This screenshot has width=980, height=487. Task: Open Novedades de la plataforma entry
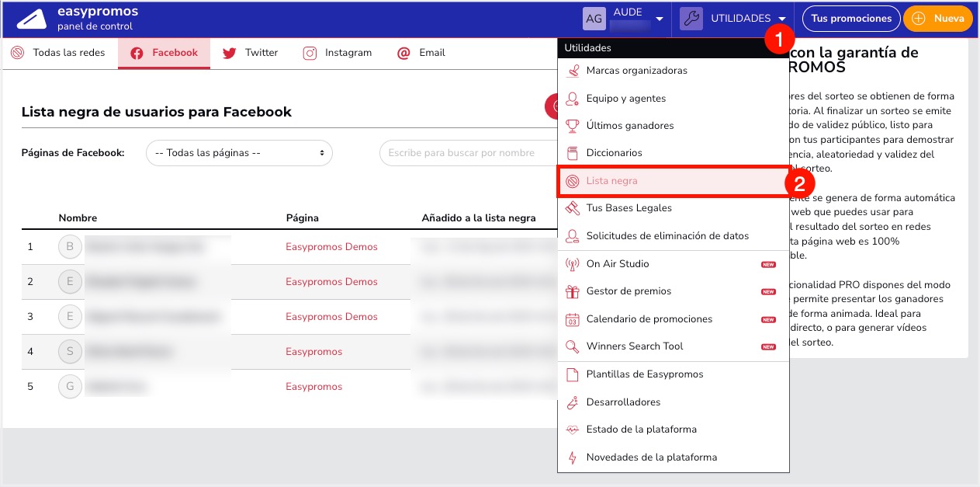pos(674,457)
